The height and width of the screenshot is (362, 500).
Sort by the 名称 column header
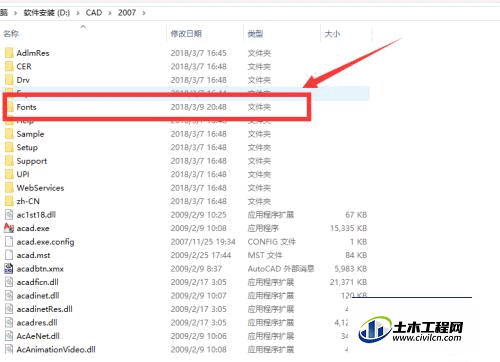click(x=11, y=34)
